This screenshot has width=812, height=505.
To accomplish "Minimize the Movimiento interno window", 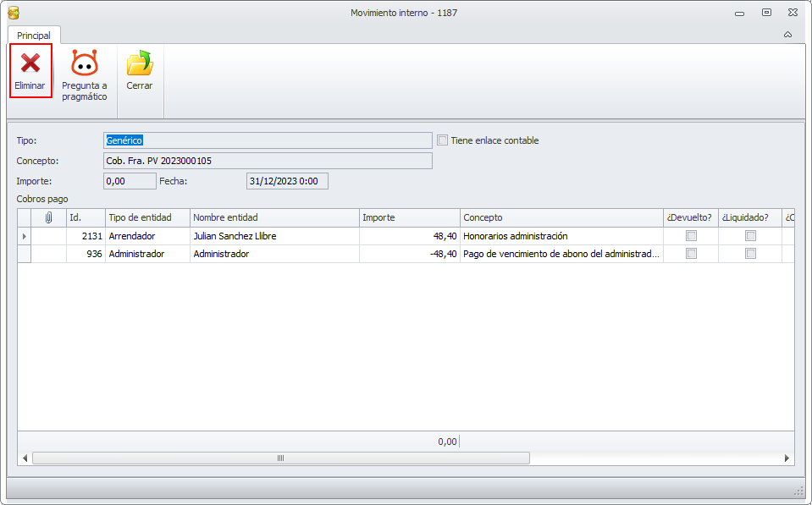I will tap(739, 14).
